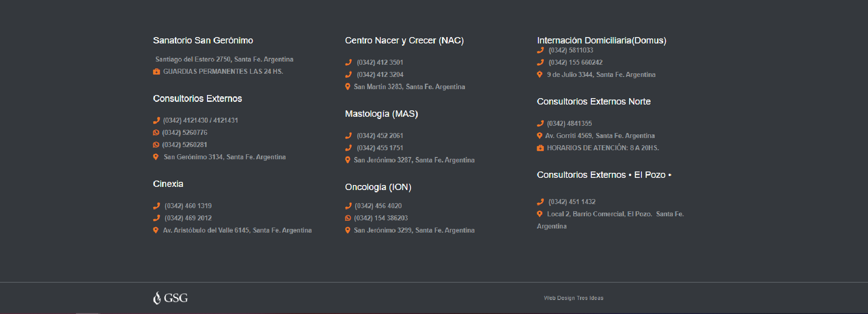Click address San Gerónimo 3134, Santa Fe
The width and height of the screenshot is (868, 314).
click(x=225, y=157)
